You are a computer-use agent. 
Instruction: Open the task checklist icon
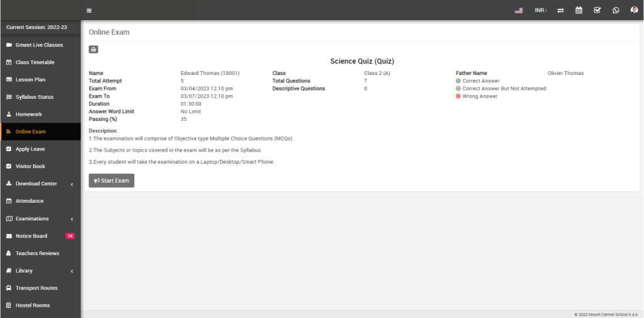pyautogui.click(x=597, y=10)
